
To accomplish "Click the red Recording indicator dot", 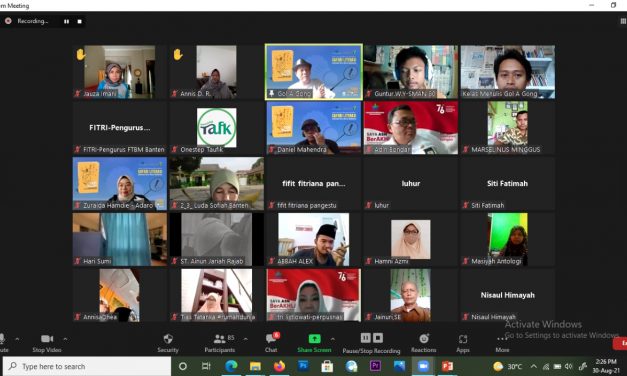I will click(8, 21).
